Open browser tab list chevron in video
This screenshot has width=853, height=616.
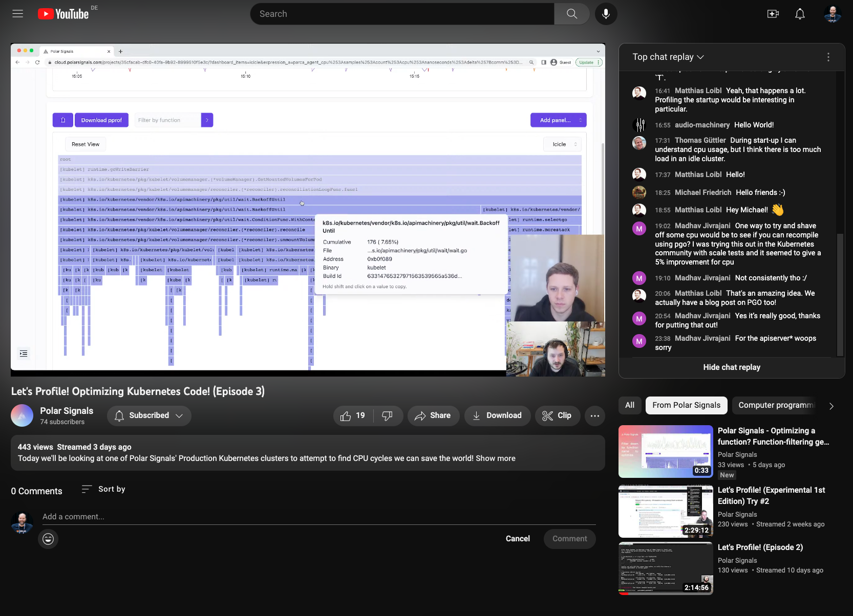click(598, 51)
